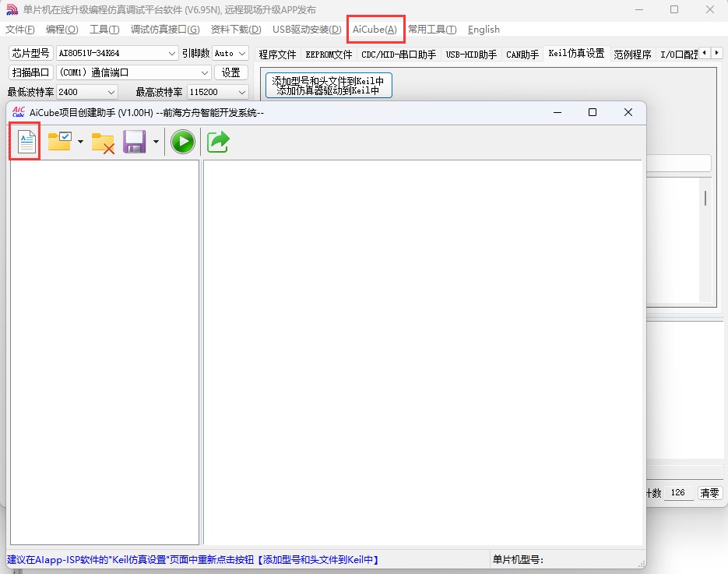Screen dimensions: 728x574
Task: Expand open-project dropdown arrow beside folder icon
Action: [x=80, y=142]
